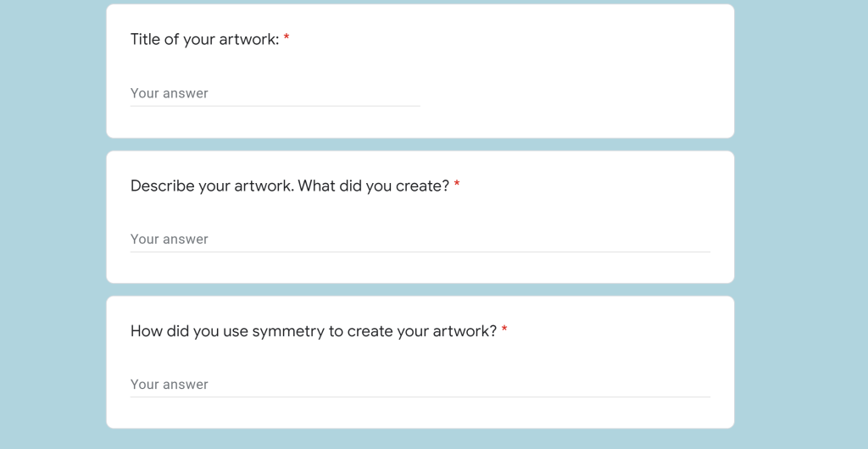Click the red asterisk beside "Title of your artwork:"
This screenshot has width=868, height=449.
[287, 39]
